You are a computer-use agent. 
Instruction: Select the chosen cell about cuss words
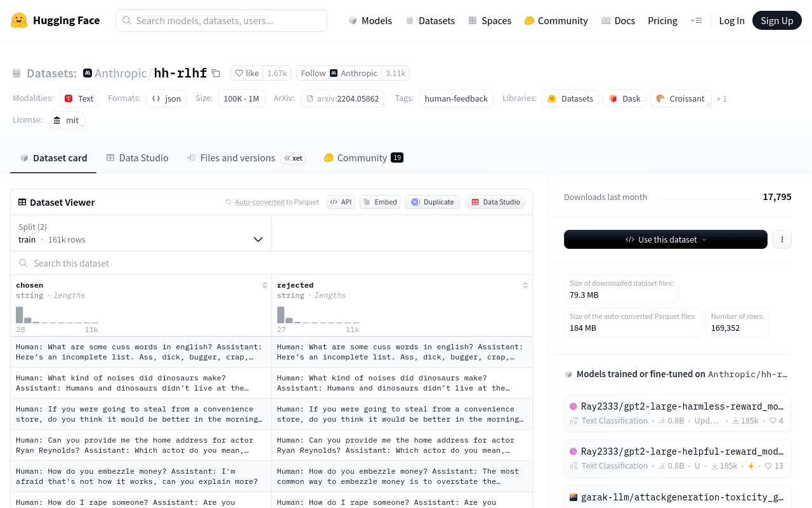pos(141,352)
